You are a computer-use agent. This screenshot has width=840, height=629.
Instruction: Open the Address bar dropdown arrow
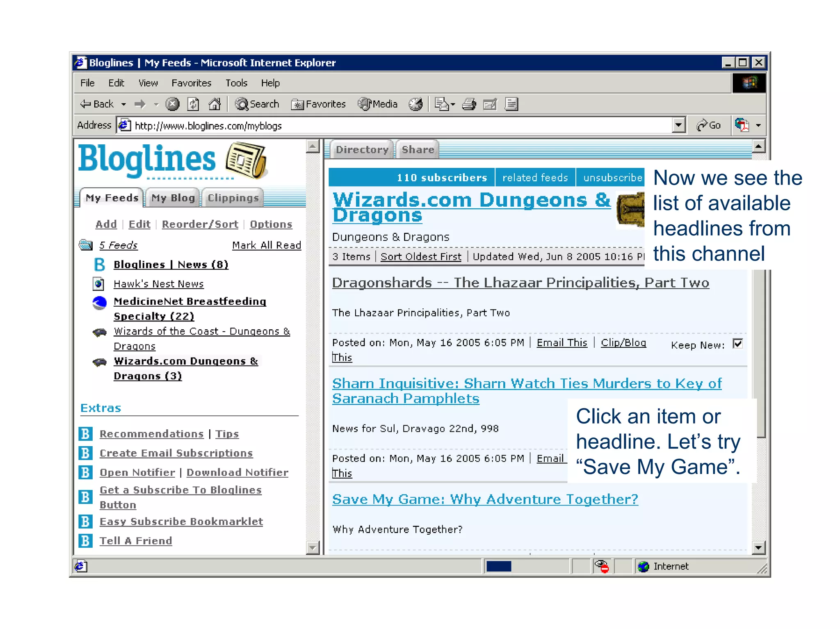click(x=679, y=125)
